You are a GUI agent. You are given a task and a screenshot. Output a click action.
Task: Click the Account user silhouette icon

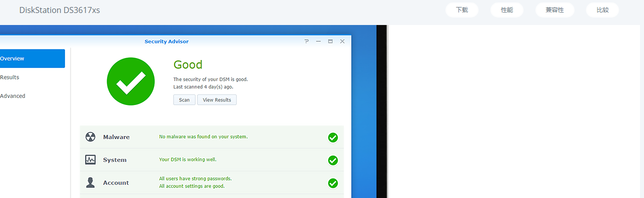click(x=90, y=183)
